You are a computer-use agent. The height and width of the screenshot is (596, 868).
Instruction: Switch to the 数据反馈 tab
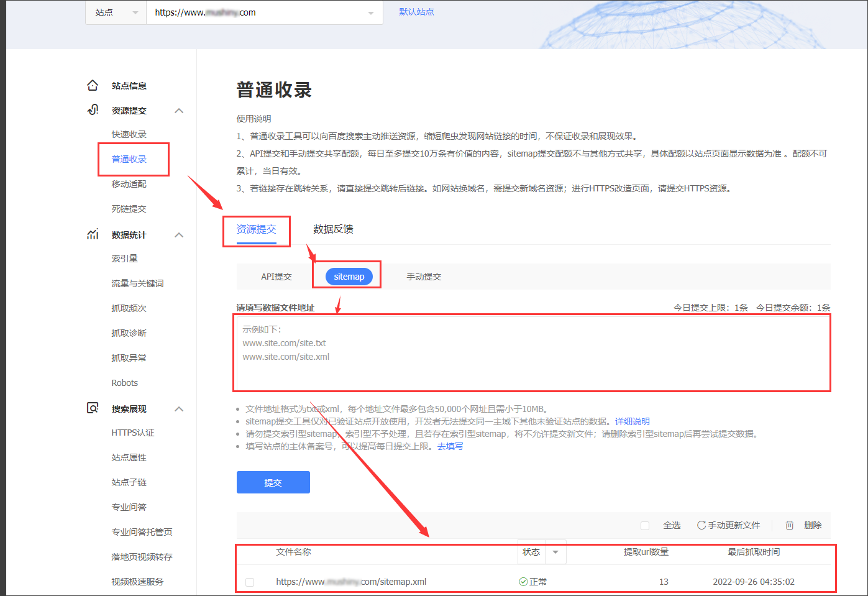[334, 229]
